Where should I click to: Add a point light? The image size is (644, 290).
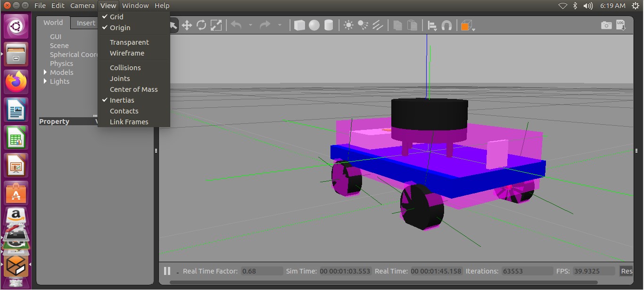(348, 25)
